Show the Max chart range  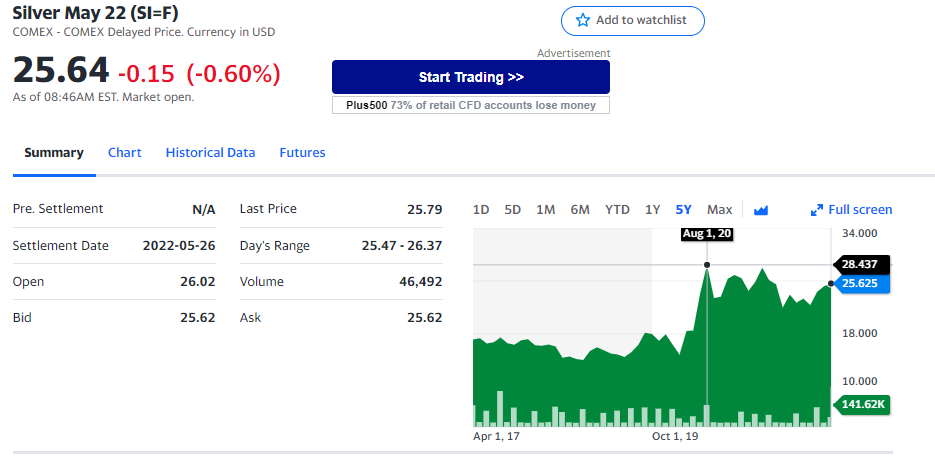point(719,210)
